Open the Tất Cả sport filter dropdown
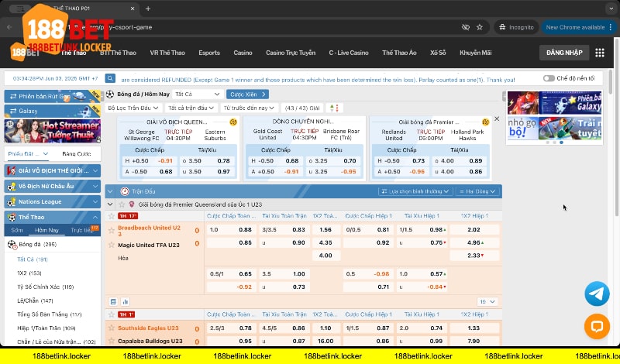620x364 pixels. point(198,94)
